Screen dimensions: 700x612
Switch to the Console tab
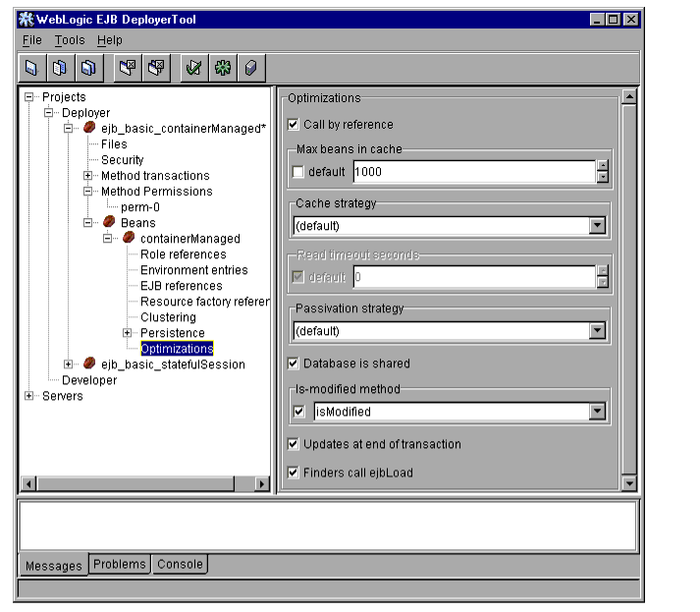(x=180, y=564)
